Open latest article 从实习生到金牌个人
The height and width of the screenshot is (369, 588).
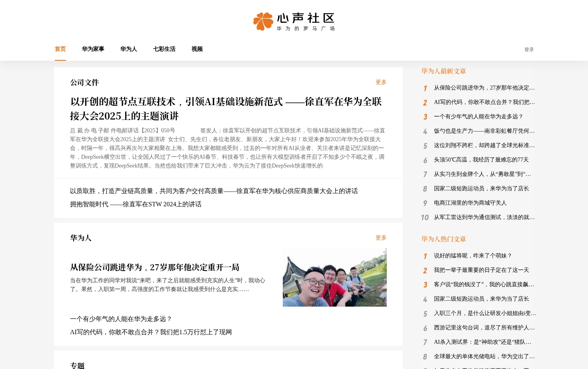click(483, 174)
